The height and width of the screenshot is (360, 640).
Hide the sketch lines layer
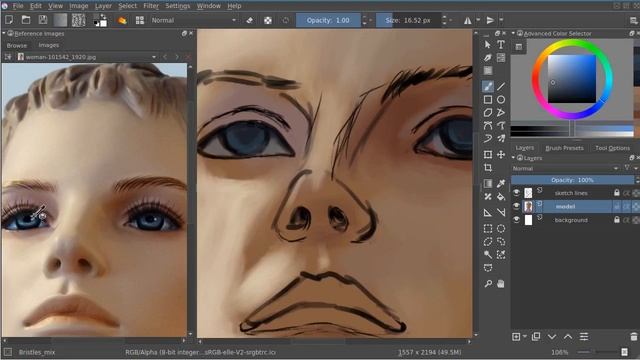click(516, 193)
